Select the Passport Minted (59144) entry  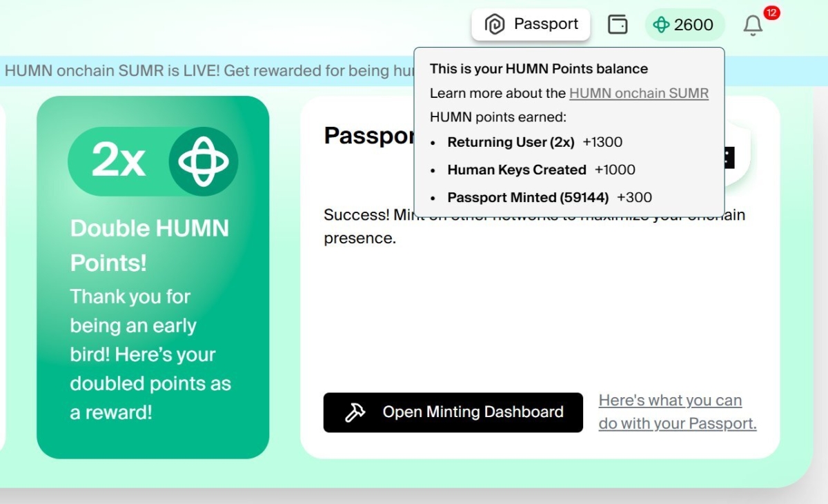click(549, 197)
